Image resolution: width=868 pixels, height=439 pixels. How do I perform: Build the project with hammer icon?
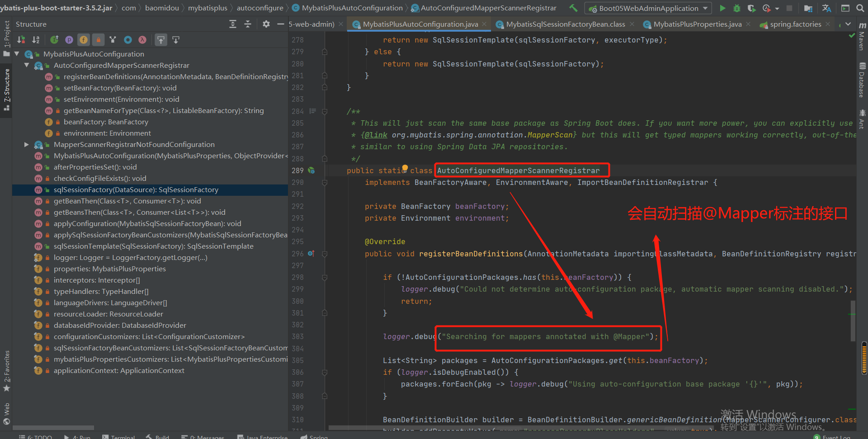click(573, 8)
